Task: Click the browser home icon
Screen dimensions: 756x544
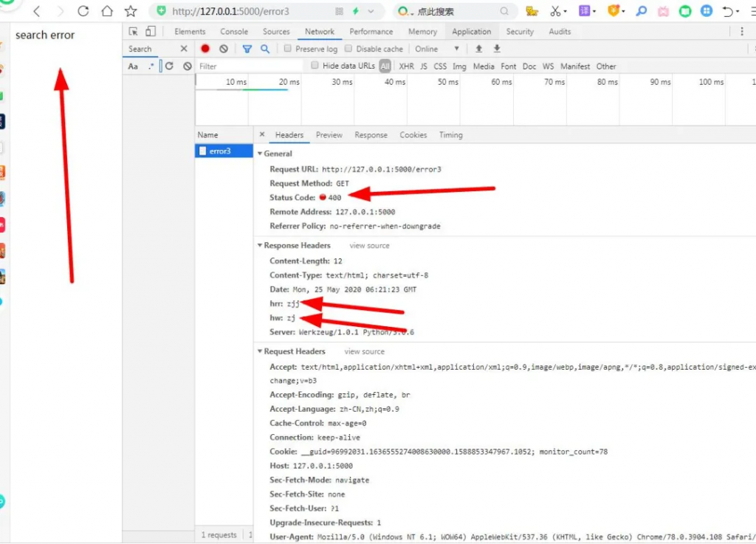Action: 107,11
